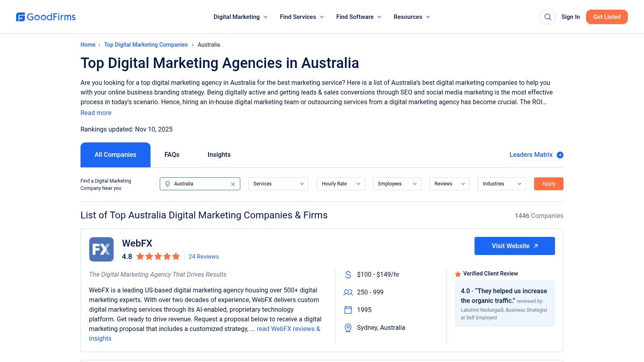Open the 24 Reviews link for WebFX
Image resolution: width=644 pixels, height=362 pixels.
(204, 256)
